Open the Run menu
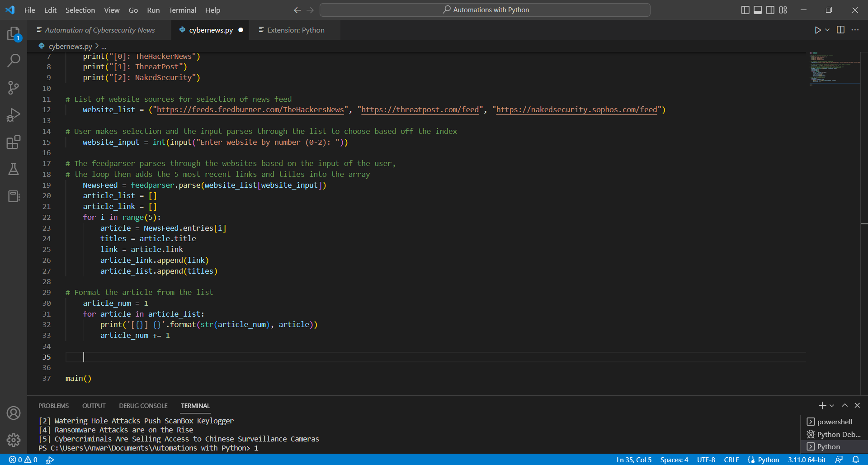The width and height of the screenshot is (868, 465). click(153, 10)
